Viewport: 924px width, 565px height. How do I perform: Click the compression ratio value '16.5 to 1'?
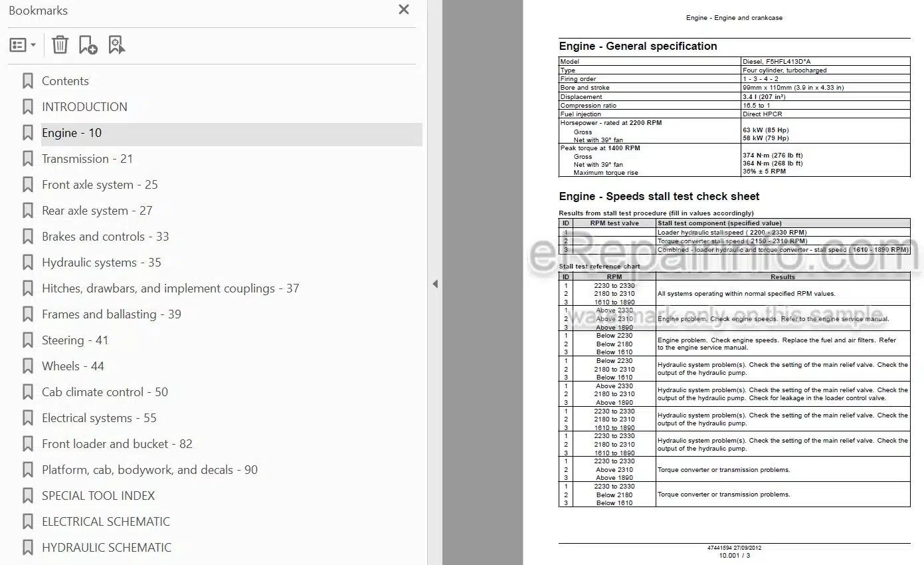pos(757,106)
